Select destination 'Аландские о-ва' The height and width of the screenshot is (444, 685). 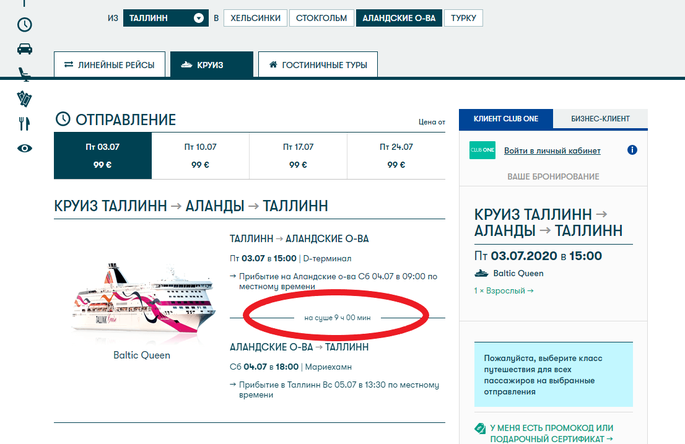coord(399,18)
